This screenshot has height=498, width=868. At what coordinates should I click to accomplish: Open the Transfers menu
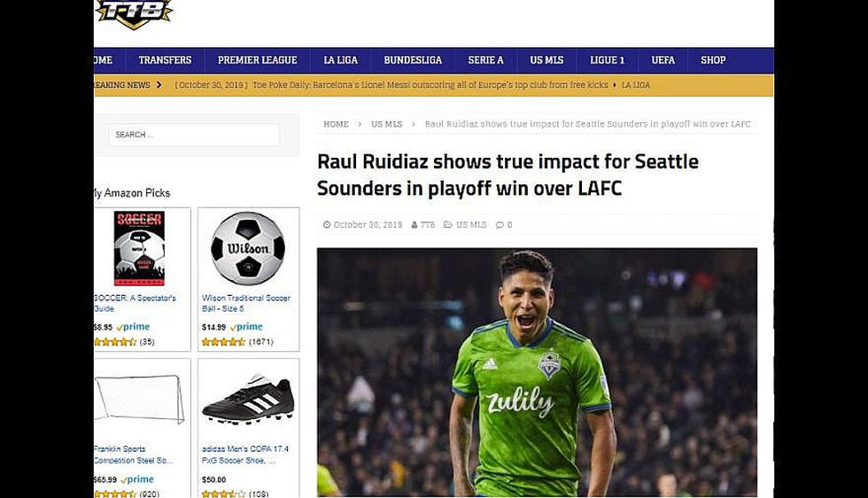point(165,60)
